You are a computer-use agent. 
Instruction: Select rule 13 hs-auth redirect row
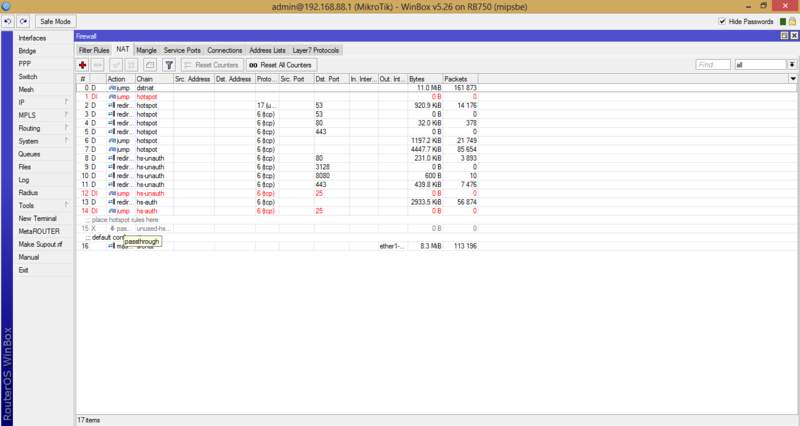point(277,202)
